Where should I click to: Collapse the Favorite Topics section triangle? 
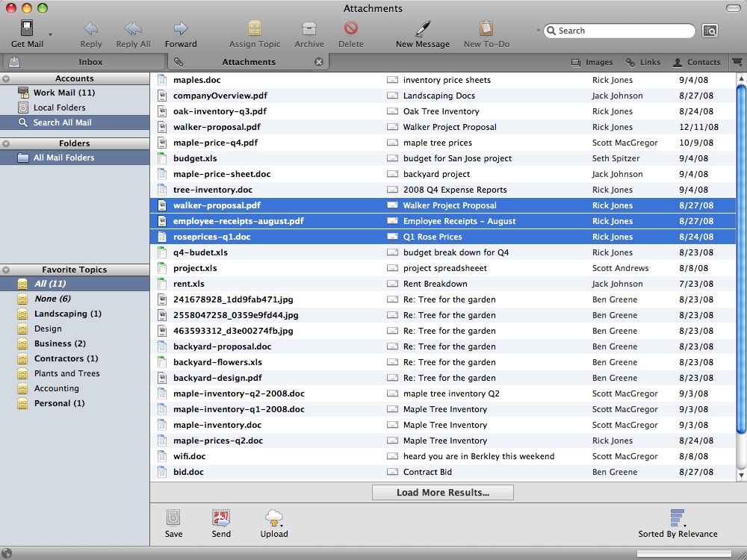(x=6, y=270)
